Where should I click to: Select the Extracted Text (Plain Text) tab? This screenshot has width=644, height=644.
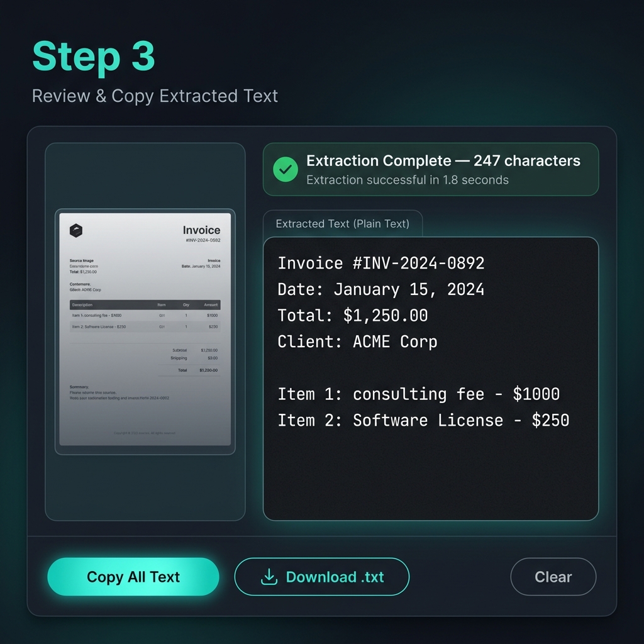pos(343,223)
